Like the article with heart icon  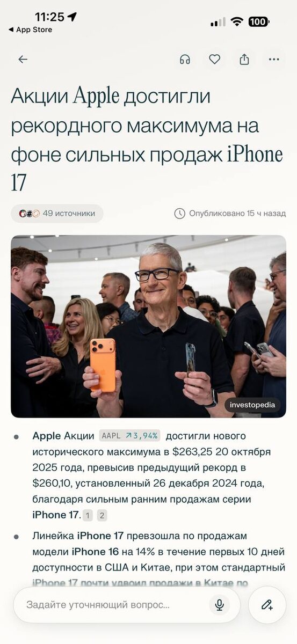click(214, 60)
